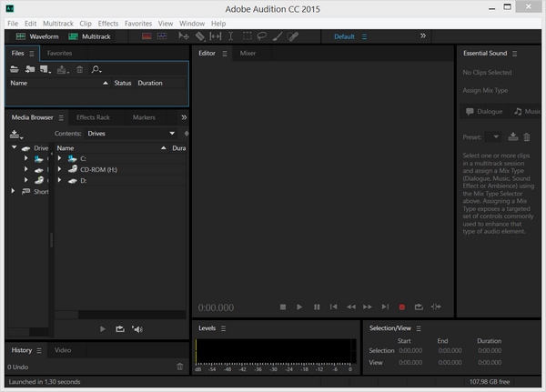
Task: Open the Clip menu
Action: (x=86, y=24)
